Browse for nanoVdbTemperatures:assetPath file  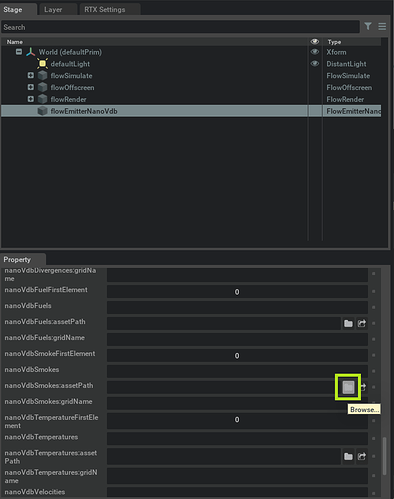pos(348,456)
